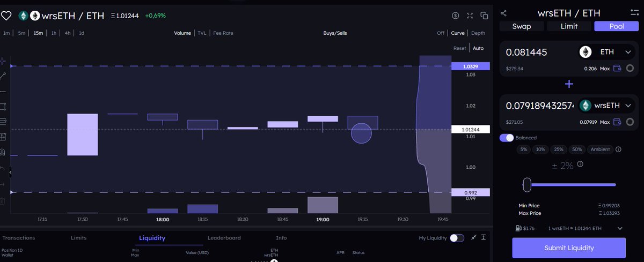644x262 pixels.
Task: Switch to the Limit tab
Action: pyautogui.click(x=569, y=26)
